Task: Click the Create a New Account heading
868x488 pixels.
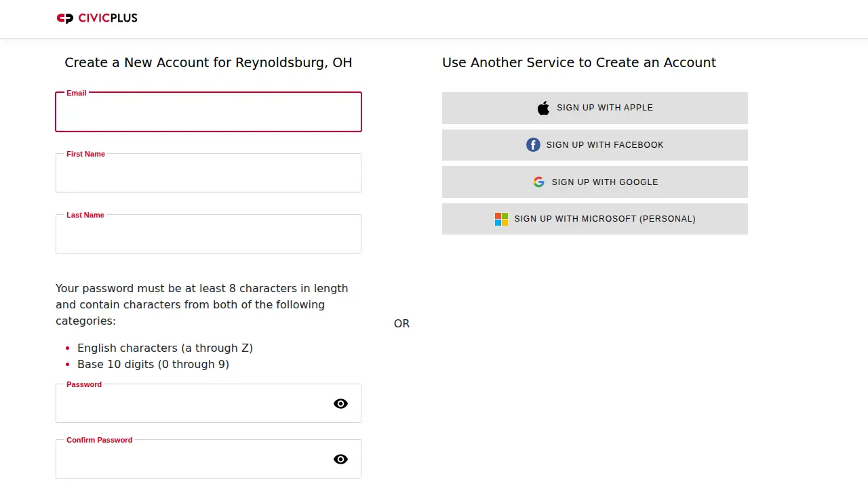Action: pos(208,62)
